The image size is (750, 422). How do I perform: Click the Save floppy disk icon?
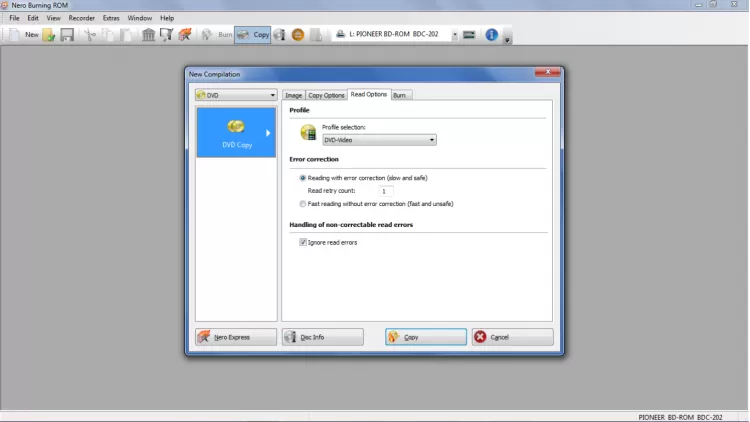tap(67, 34)
